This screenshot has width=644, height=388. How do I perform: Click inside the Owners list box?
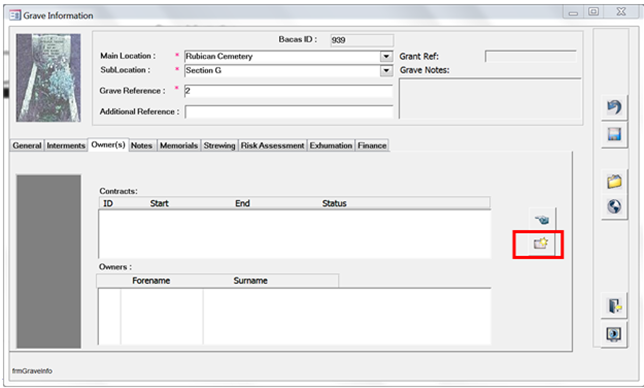(x=294, y=316)
